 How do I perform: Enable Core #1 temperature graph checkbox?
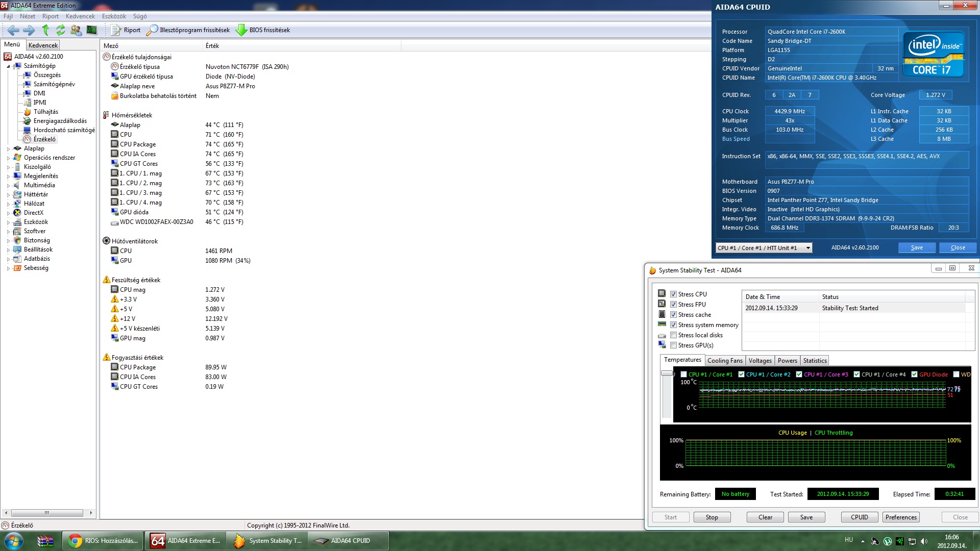tap(683, 374)
